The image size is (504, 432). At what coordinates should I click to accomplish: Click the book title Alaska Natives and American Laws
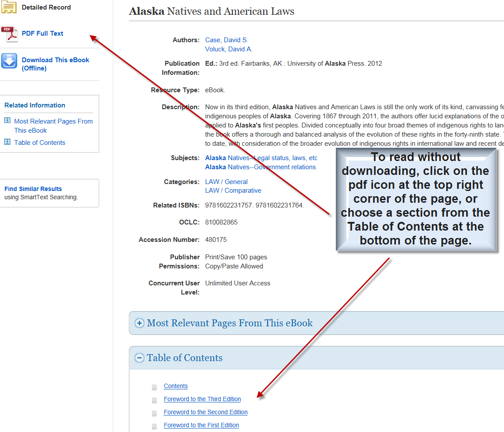(x=212, y=11)
